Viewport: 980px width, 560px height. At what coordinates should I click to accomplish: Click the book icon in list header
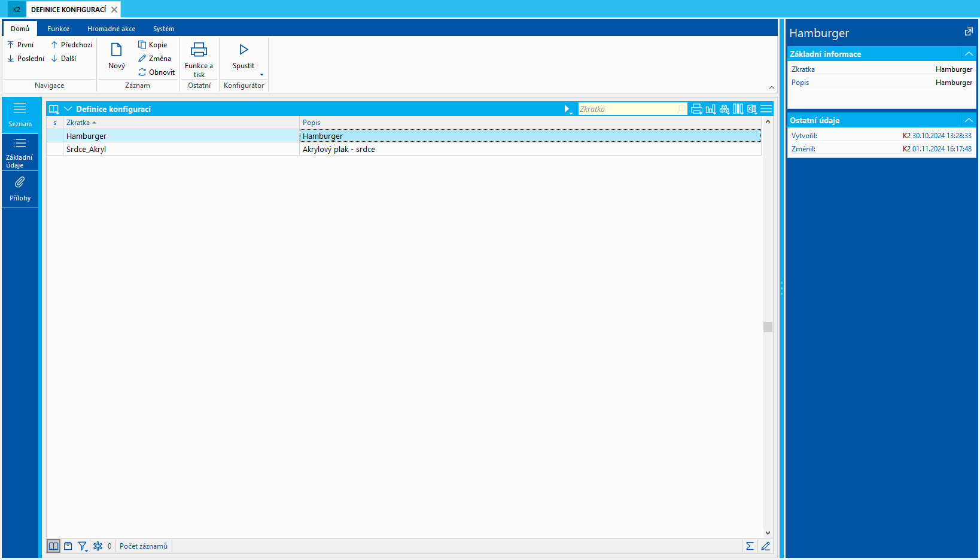[x=54, y=109]
